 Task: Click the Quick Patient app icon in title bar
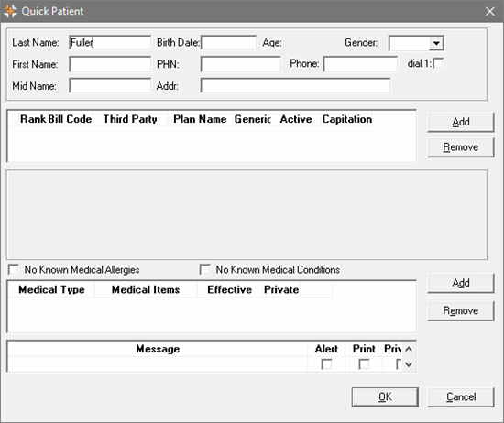click(10, 11)
